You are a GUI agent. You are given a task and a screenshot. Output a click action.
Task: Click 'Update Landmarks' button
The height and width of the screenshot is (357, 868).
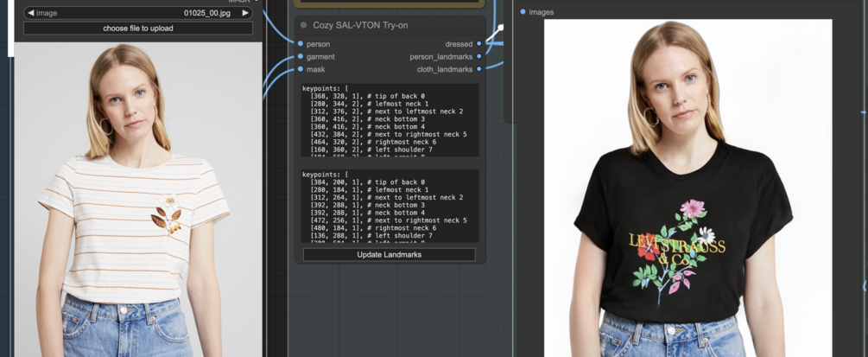[390, 254]
